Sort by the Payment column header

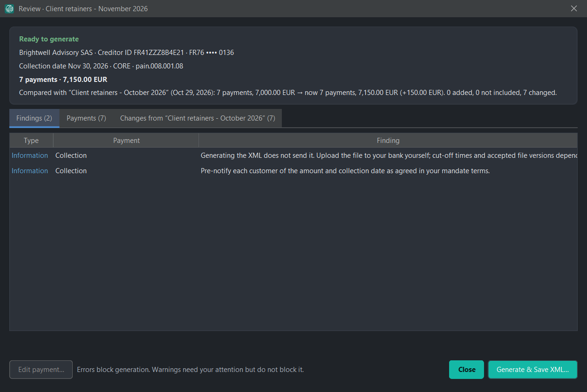pos(126,141)
